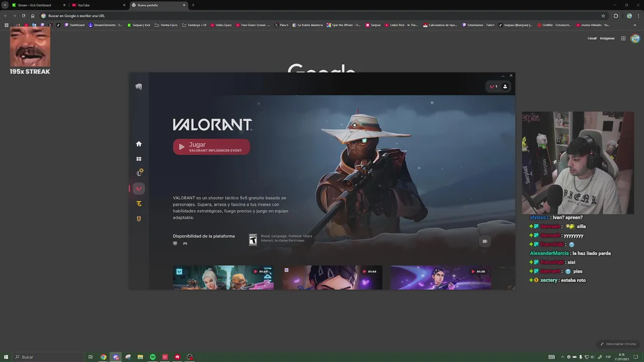Click the console controller platform icon
The image size is (644, 362).
click(x=185, y=243)
